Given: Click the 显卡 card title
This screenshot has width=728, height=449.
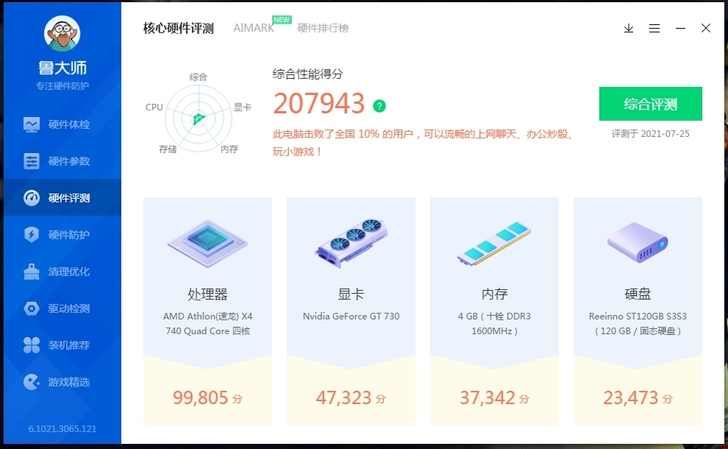Looking at the screenshot, I should pyautogui.click(x=351, y=294).
